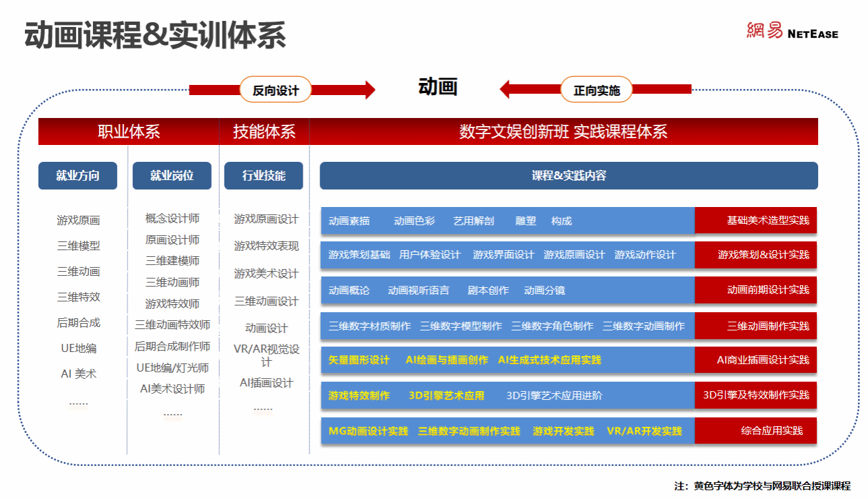Click 动画视听语言 course

[418, 291]
